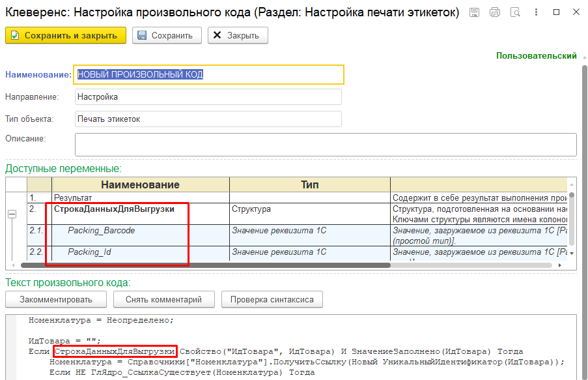Collapse the СтрокаДанныхДляВыгрузки group with minus toggle
The width and height of the screenshot is (588, 380).
point(12,214)
